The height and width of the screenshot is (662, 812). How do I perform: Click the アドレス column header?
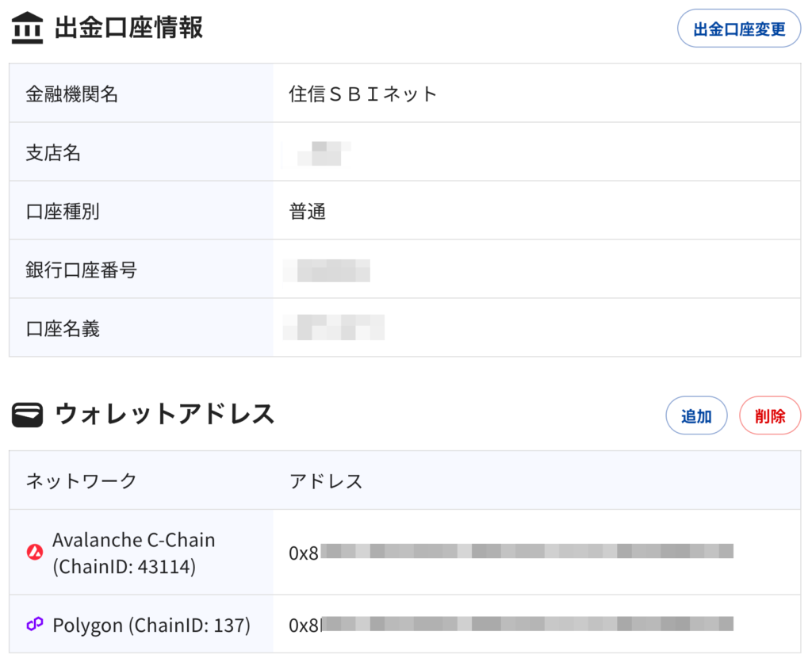(326, 480)
